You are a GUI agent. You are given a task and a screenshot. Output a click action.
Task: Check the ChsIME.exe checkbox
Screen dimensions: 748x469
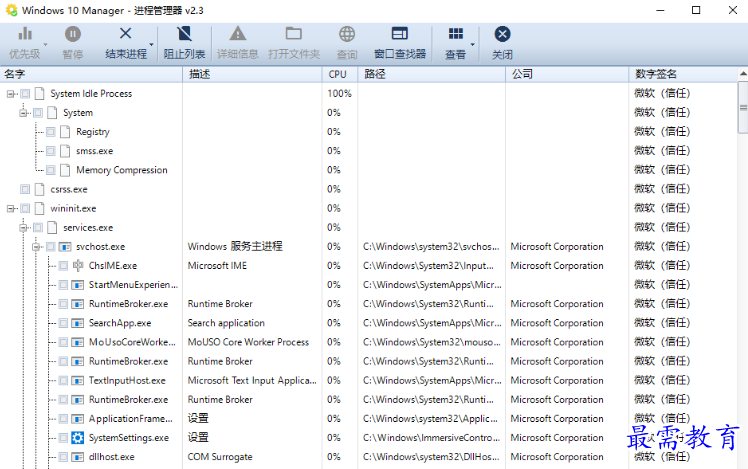coord(63,266)
